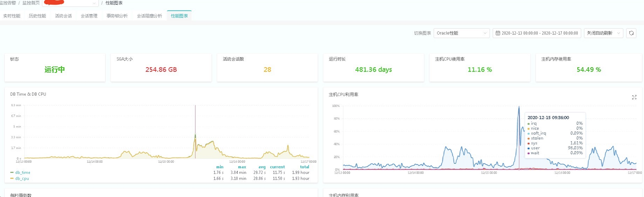The image size is (644, 197).
Task: Click the 切换图表 label
Action: 422,33
